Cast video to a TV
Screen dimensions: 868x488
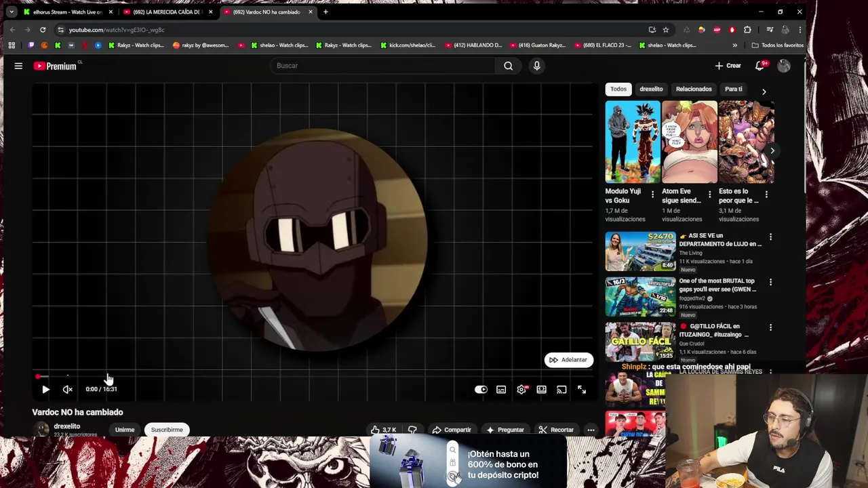coord(561,390)
